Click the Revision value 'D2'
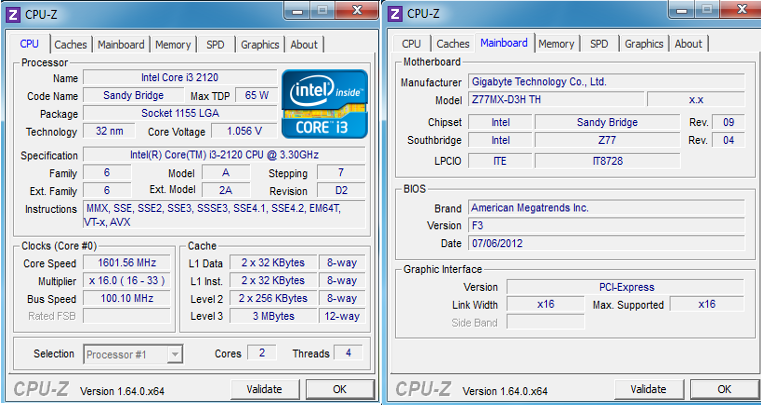The height and width of the screenshot is (405, 761). pyautogui.click(x=341, y=190)
